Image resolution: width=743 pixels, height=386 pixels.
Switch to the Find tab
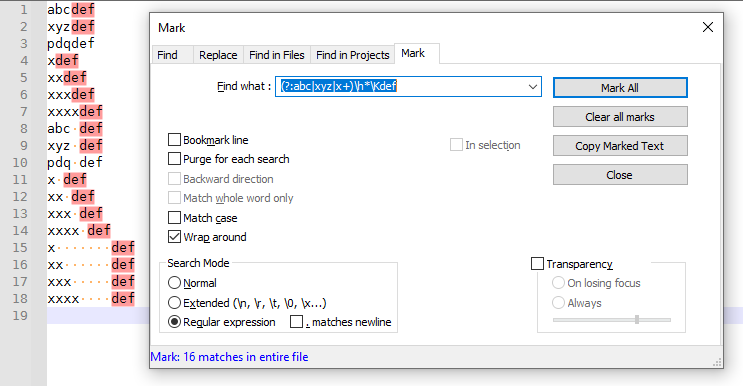coord(168,55)
